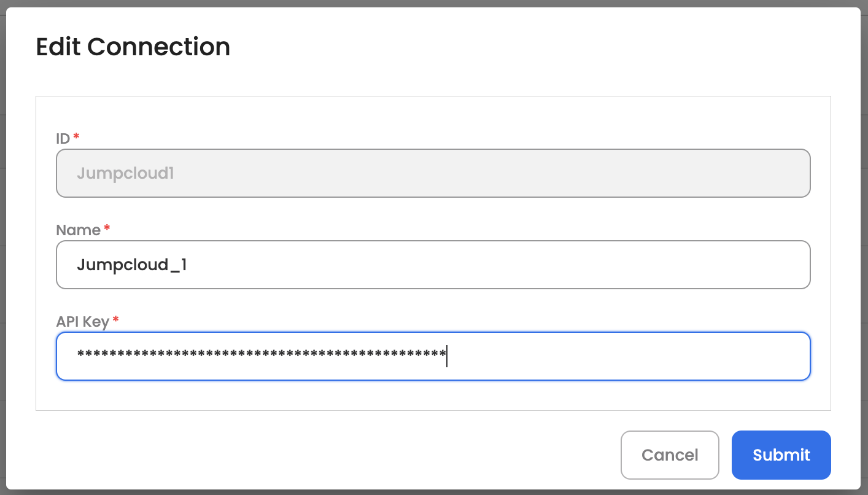Click the Edit Connection dialog title
Viewport: 868px width, 495px height.
click(x=133, y=47)
